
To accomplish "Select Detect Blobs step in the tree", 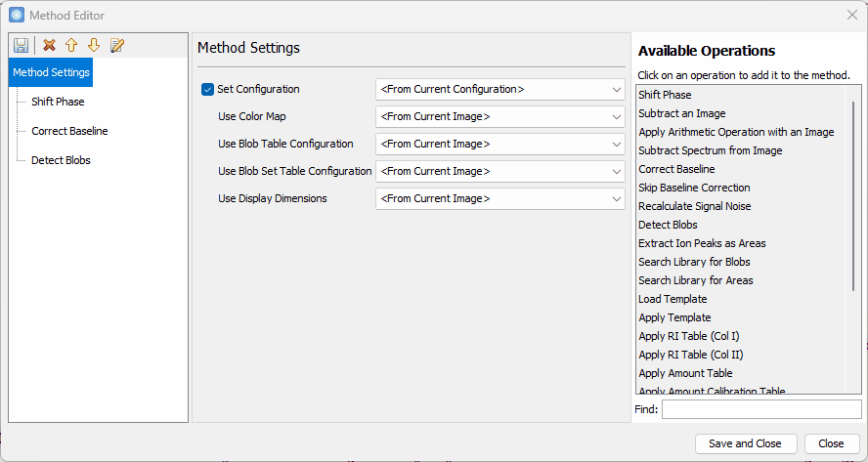I will [61, 160].
